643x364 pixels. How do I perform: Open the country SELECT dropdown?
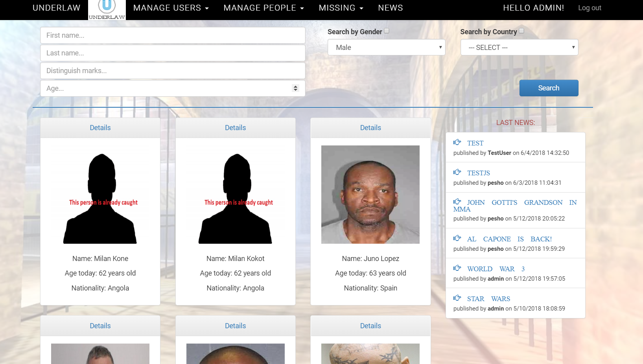(x=520, y=47)
